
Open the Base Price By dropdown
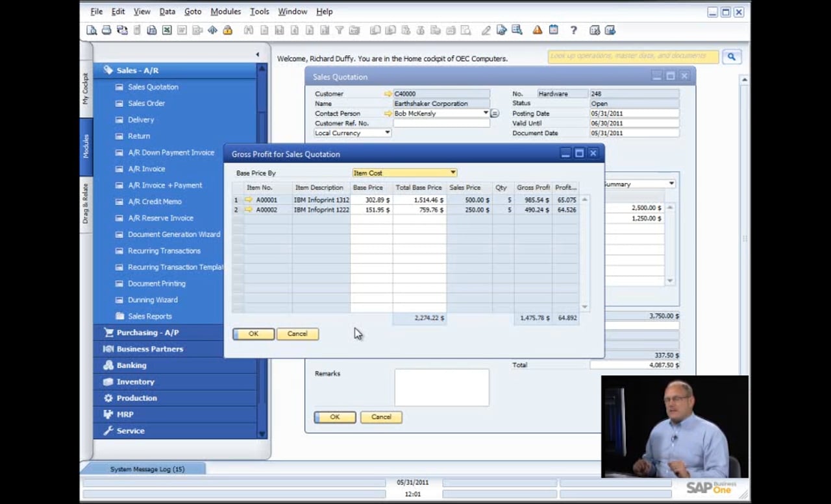453,173
